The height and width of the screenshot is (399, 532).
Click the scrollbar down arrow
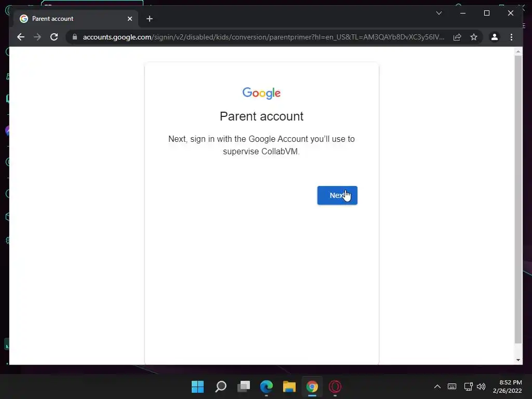pos(518,360)
